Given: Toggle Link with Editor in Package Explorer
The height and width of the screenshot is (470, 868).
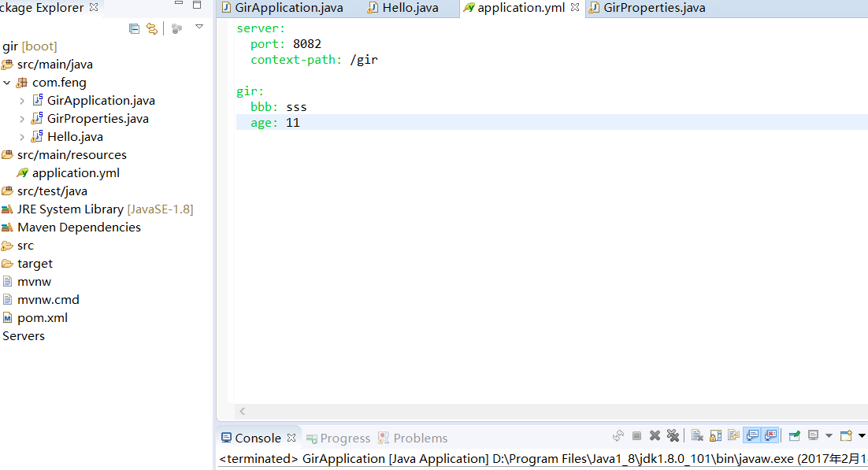Looking at the screenshot, I should (152, 29).
